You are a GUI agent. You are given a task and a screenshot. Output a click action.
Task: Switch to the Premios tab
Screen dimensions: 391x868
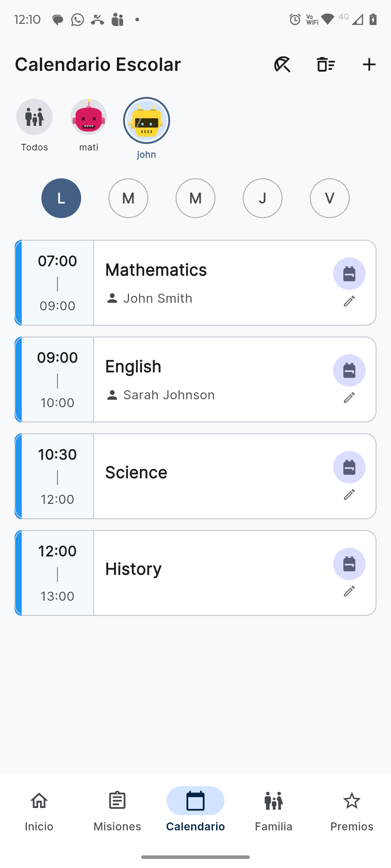[x=352, y=811]
